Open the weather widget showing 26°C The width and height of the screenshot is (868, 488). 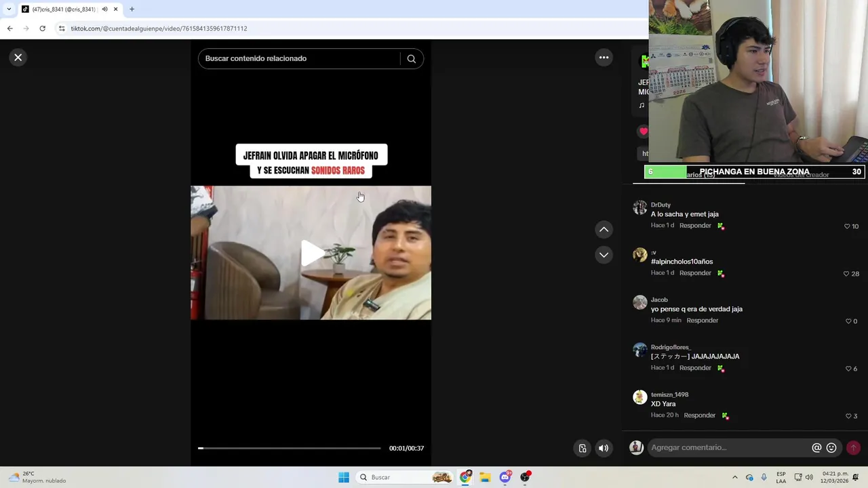(37, 477)
